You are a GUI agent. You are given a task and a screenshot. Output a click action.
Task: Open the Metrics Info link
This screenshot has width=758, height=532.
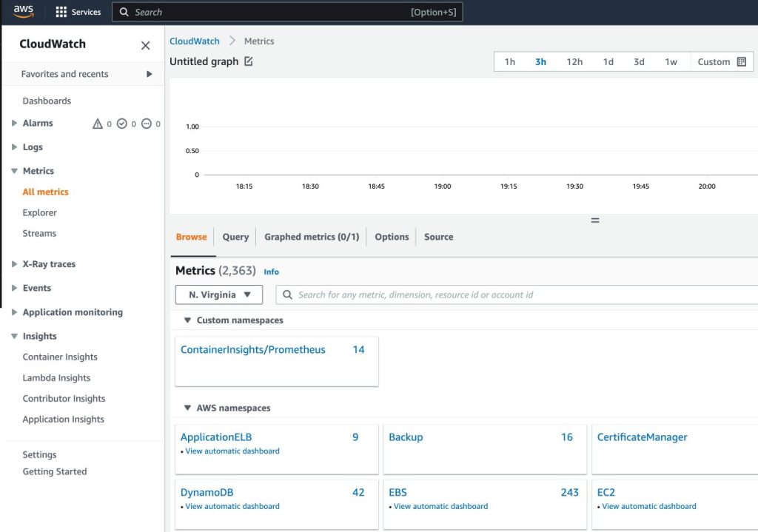(x=271, y=272)
